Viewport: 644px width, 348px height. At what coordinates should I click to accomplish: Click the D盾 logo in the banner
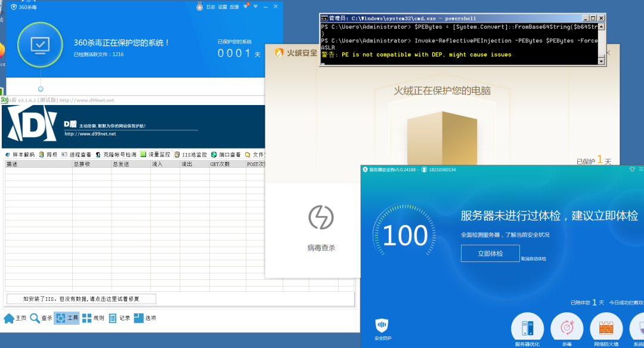[x=32, y=124]
